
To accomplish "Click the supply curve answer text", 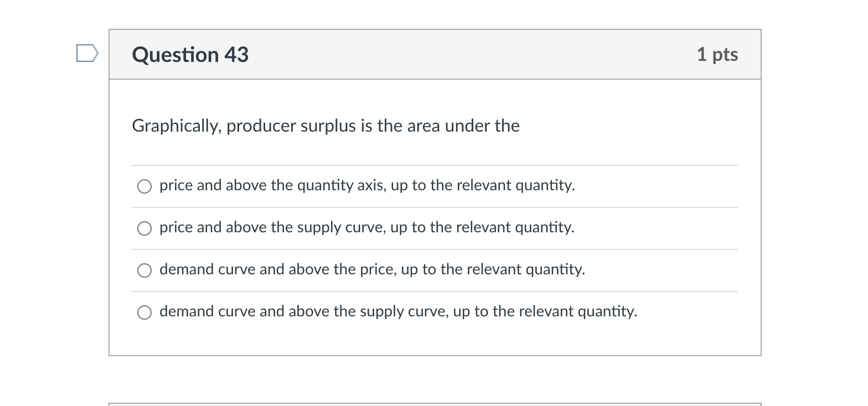I will [x=367, y=227].
